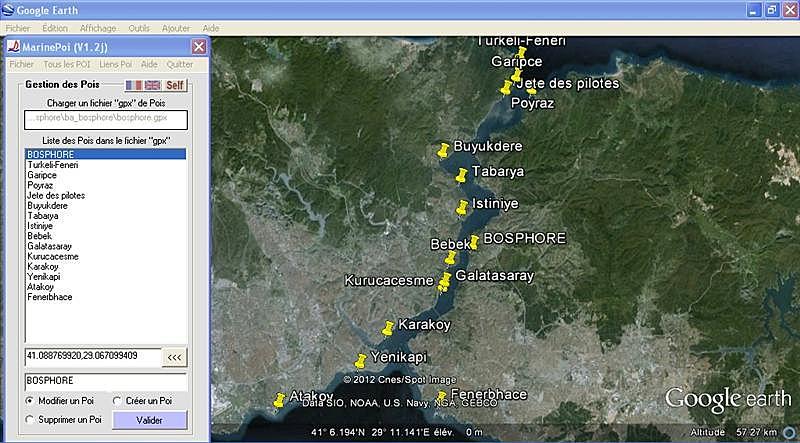Select Tabarya in the Poi list
The height and width of the screenshot is (443, 800).
[x=106, y=216]
